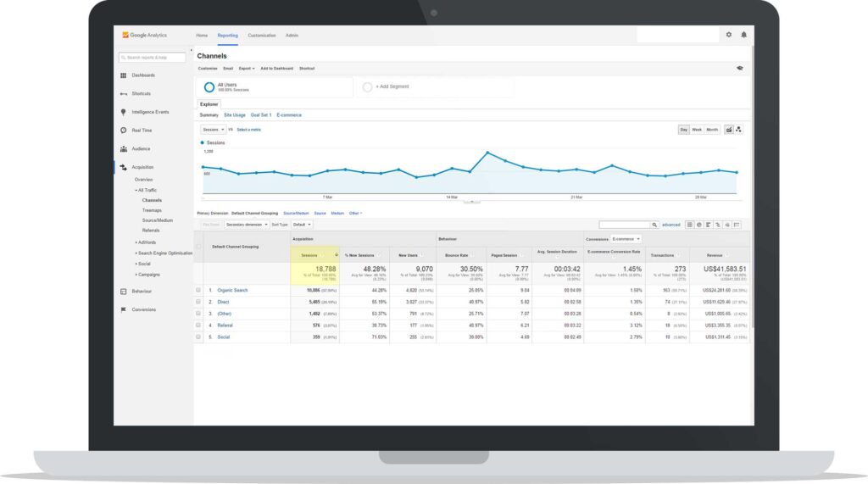This screenshot has width=868, height=484.
Task: Open the Home top navigation tab
Action: pyautogui.click(x=202, y=36)
